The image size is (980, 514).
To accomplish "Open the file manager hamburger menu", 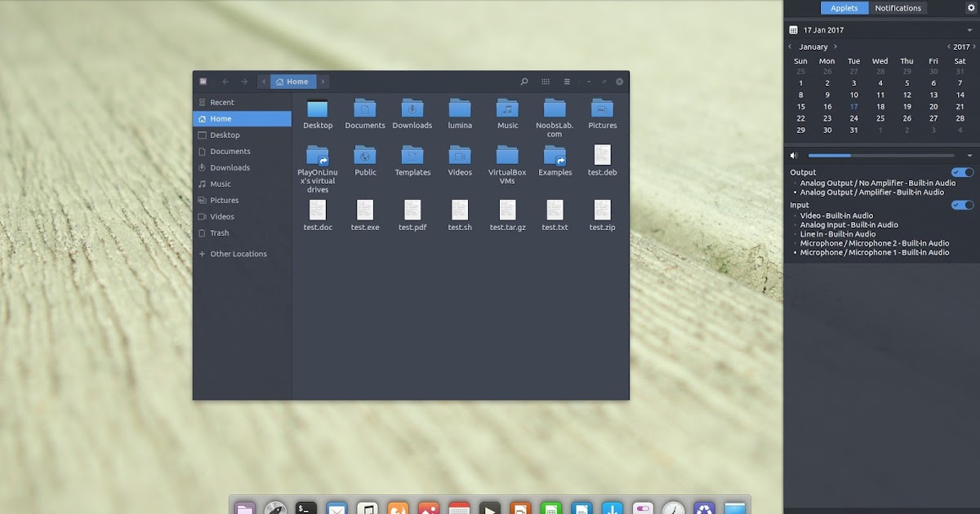I will 567,82.
